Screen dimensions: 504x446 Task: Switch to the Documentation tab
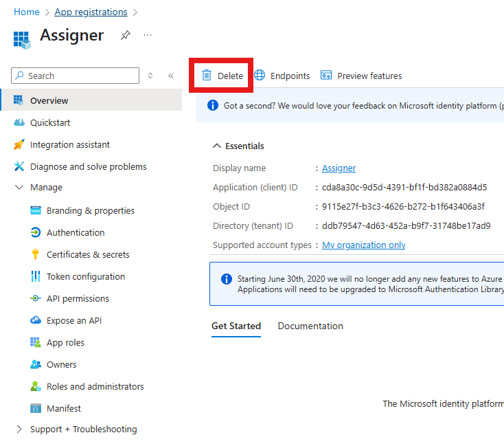[x=310, y=326]
